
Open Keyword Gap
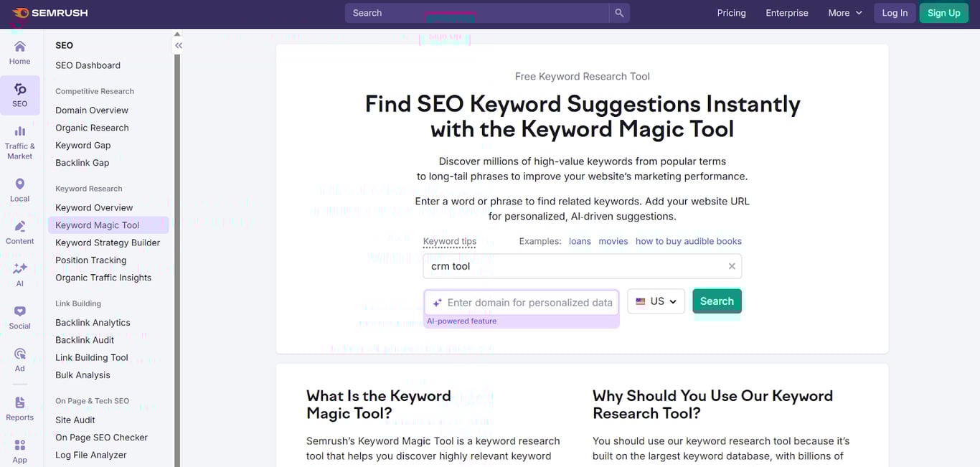pyautogui.click(x=83, y=145)
